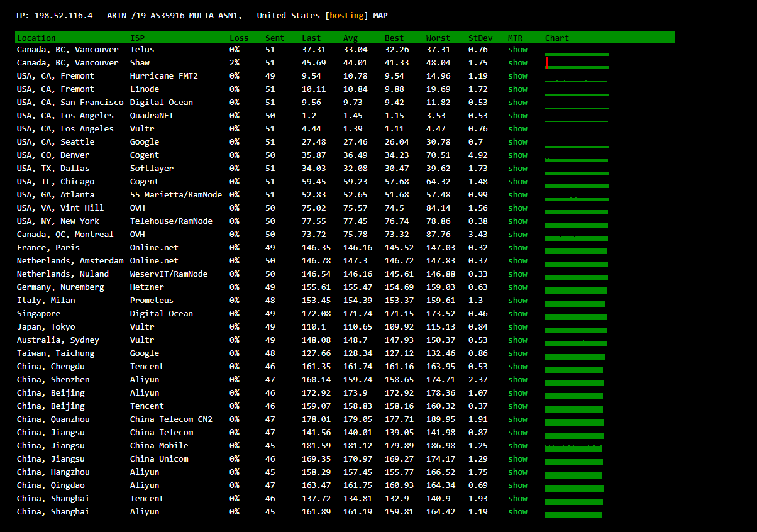Show MTR for Singapore Digital Ocean row
This screenshot has width=757, height=532.
(x=517, y=313)
